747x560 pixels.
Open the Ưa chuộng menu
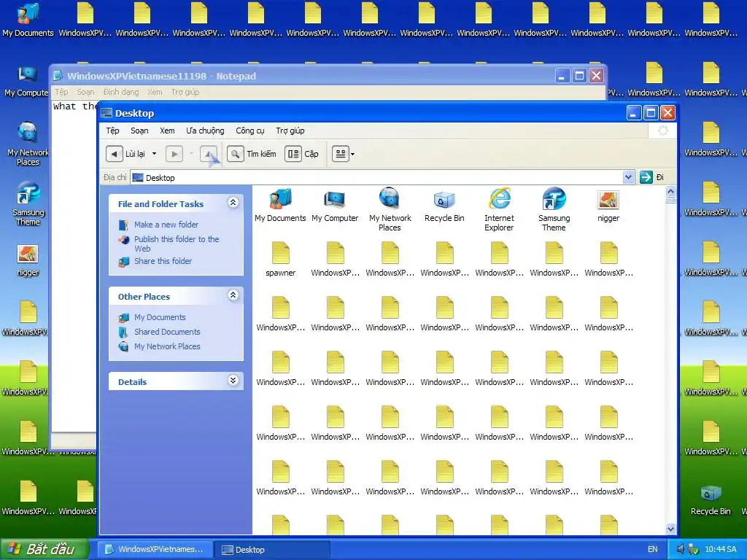tap(205, 131)
